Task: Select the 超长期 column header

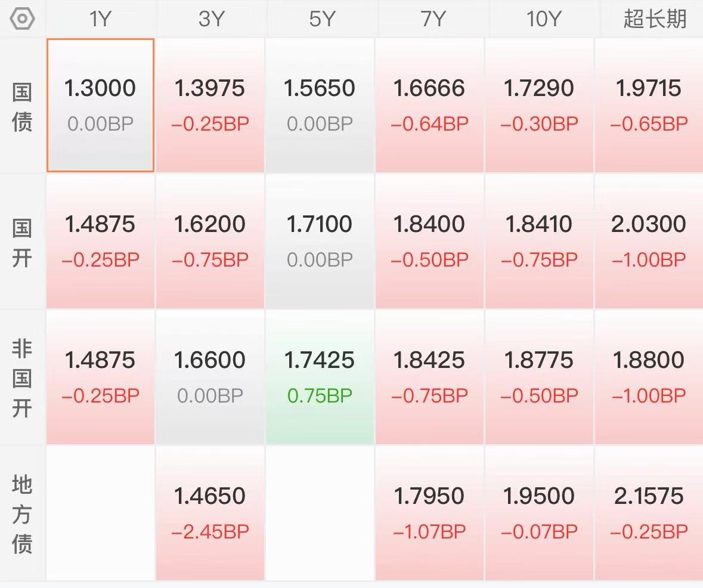Action: click(655, 19)
